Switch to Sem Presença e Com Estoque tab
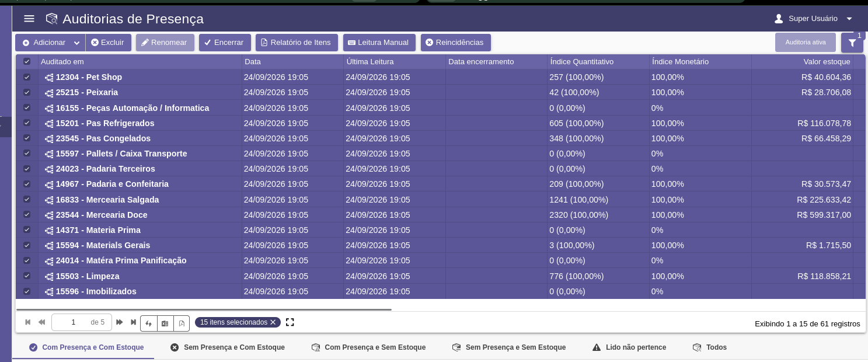Image resolution: width=868 pixels, height=362 pixels. click(228, 347)
